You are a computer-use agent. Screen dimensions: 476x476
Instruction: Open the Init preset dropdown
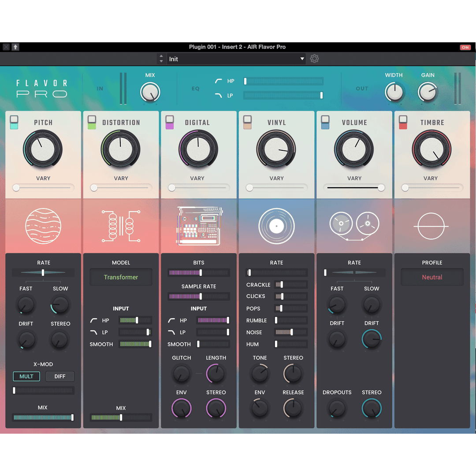tap(236, 58)
